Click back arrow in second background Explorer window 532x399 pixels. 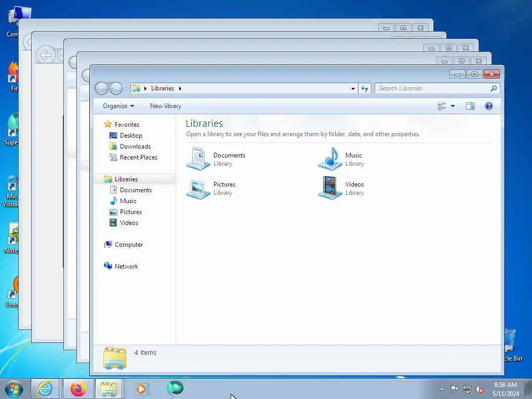(x=46, y=55)
